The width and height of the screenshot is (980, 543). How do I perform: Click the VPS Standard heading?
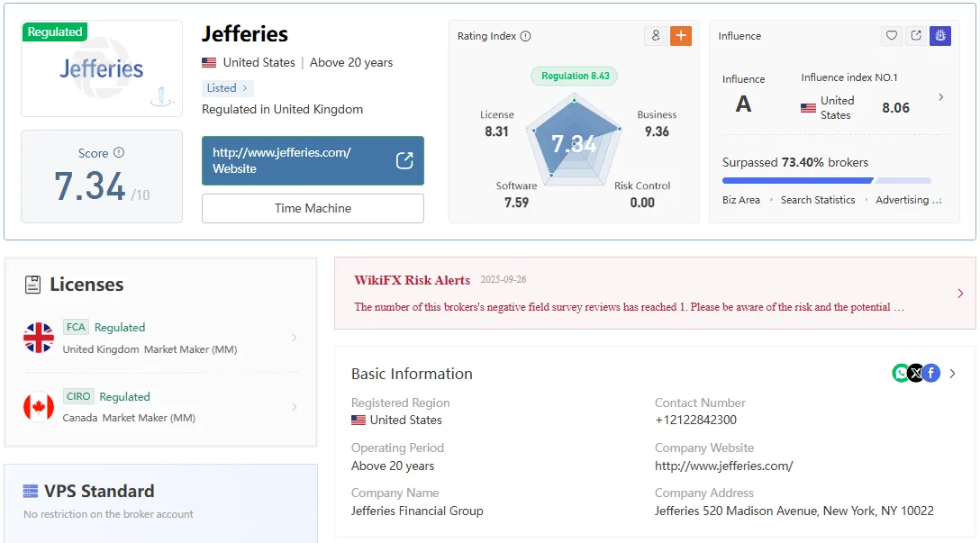[99, 491]
